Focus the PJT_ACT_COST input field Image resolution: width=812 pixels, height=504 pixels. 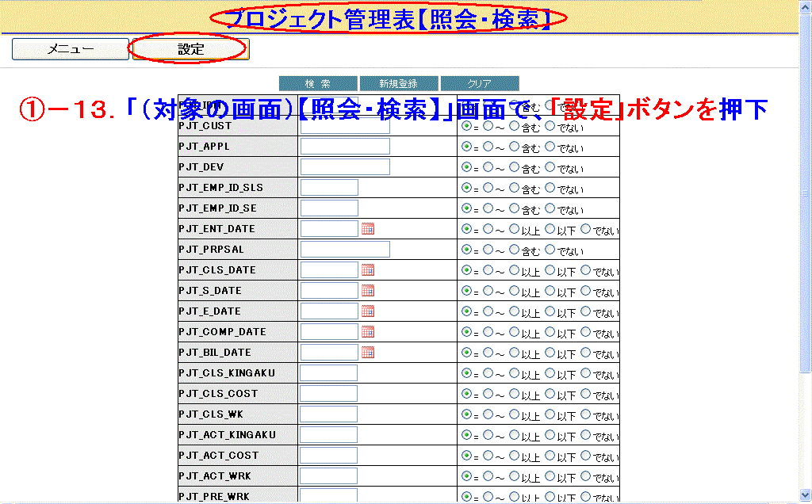329,456
